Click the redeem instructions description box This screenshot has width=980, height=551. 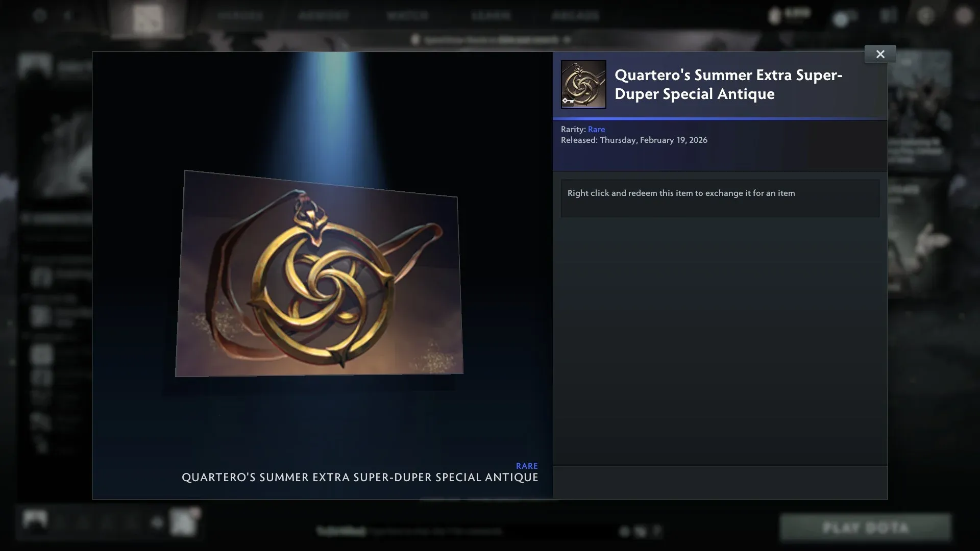pos(720,198)
